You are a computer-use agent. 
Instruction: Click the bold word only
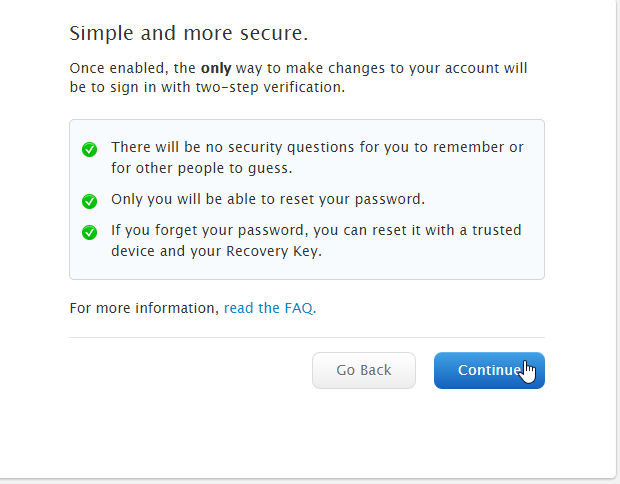pos(216,69)
